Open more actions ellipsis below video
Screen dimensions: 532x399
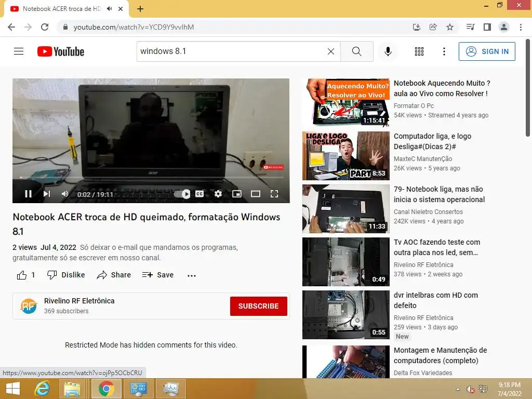click(x=192, y=275)
